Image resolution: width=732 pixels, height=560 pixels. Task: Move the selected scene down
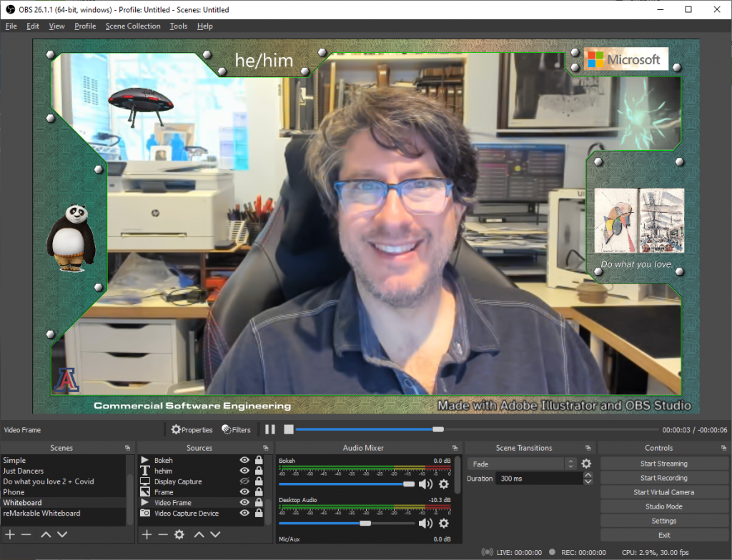[x=62, y=534]
